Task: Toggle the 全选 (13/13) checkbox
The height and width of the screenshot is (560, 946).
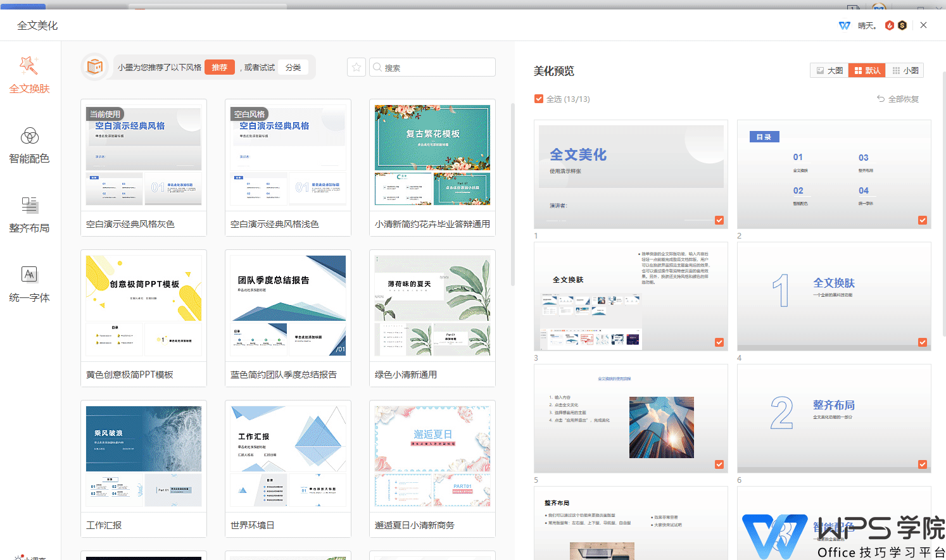Action: [539, 99]
